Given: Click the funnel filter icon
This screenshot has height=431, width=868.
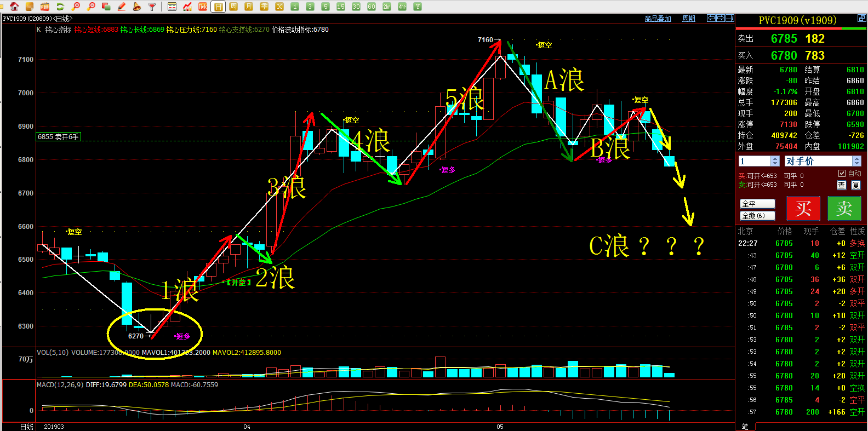Looking at the screenshot, I should tap(152, 7).
